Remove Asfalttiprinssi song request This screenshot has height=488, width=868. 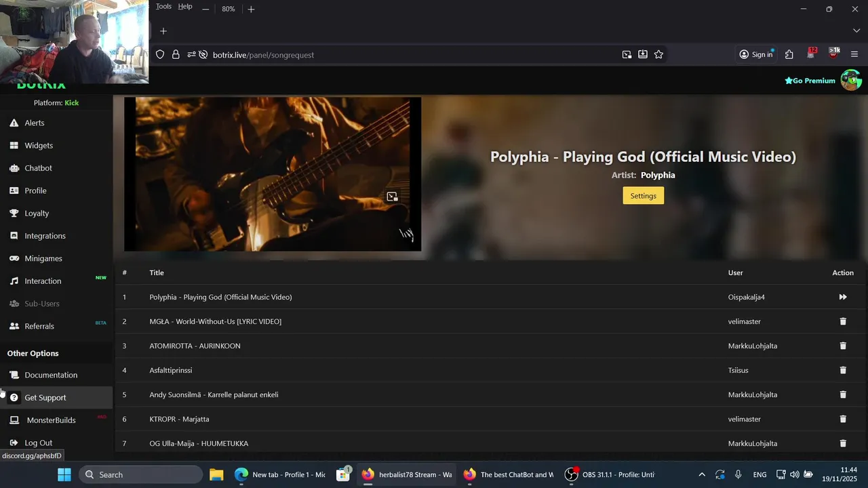coord(843,370)
